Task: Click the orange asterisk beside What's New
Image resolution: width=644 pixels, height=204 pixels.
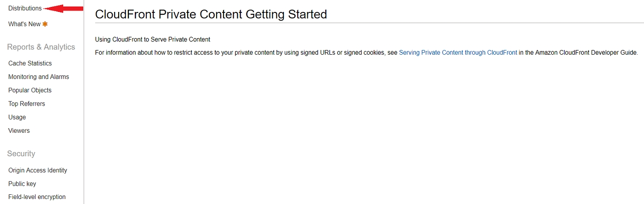Action: [45, 24]
